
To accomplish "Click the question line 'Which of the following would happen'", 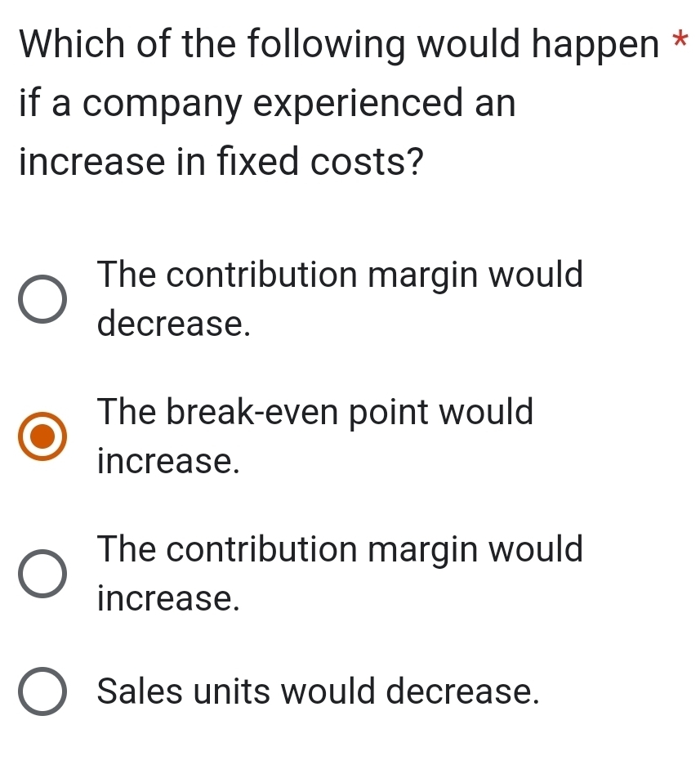I will click(x=339, y=45).
